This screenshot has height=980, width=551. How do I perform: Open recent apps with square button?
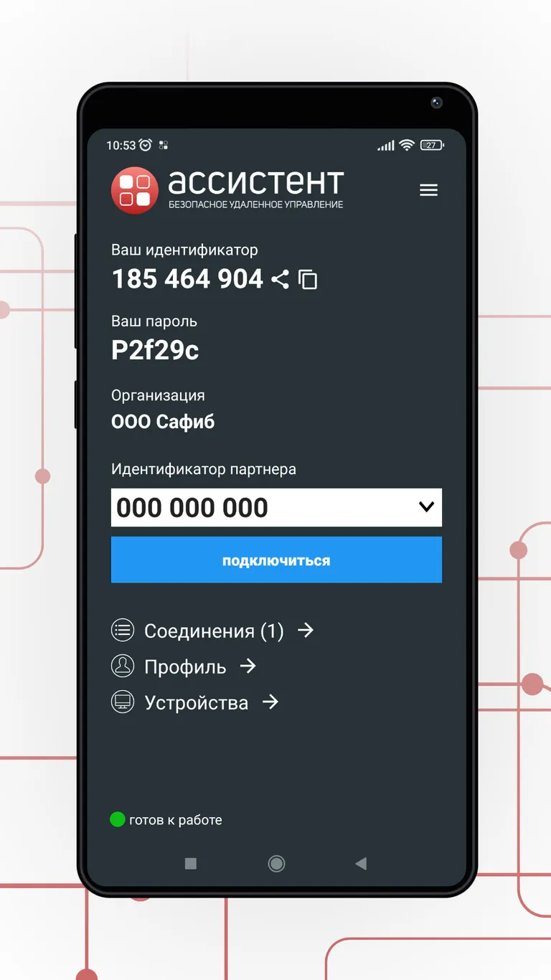(x=190, y=864)
